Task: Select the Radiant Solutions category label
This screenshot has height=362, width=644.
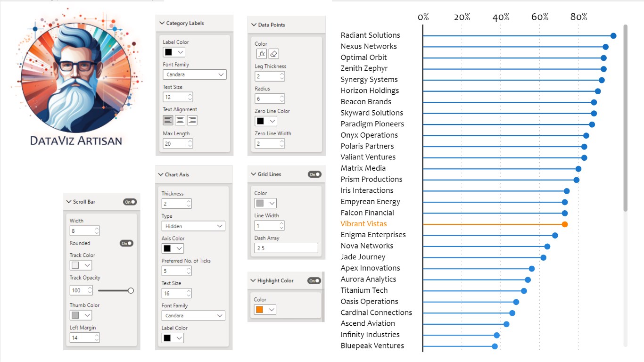Action: [370, 35]
